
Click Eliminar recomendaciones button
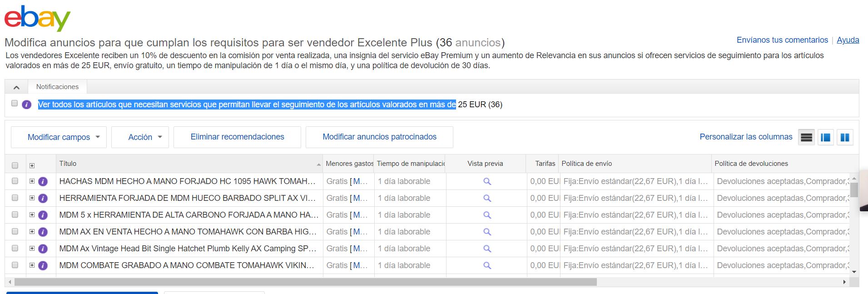click(237, 137)
